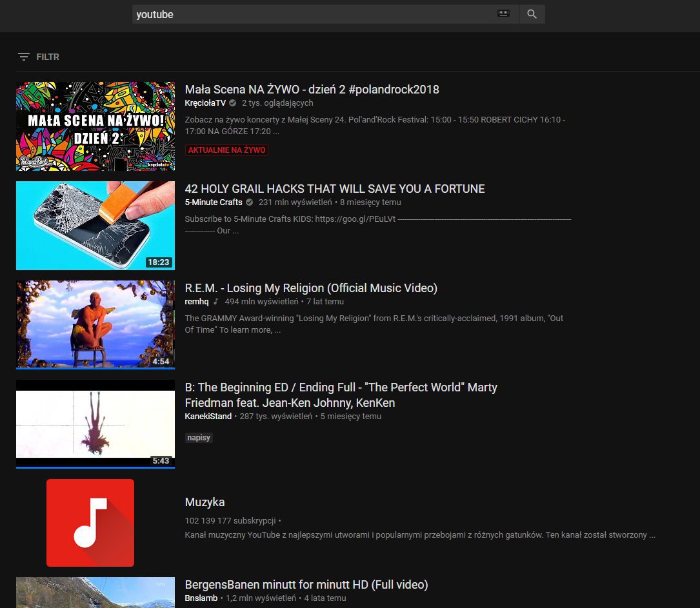Open '42 HOLY GRAIL HACKS' video title
Image resolution: width=700 pixels, height=608 pixels.
[x=335, y=189]
